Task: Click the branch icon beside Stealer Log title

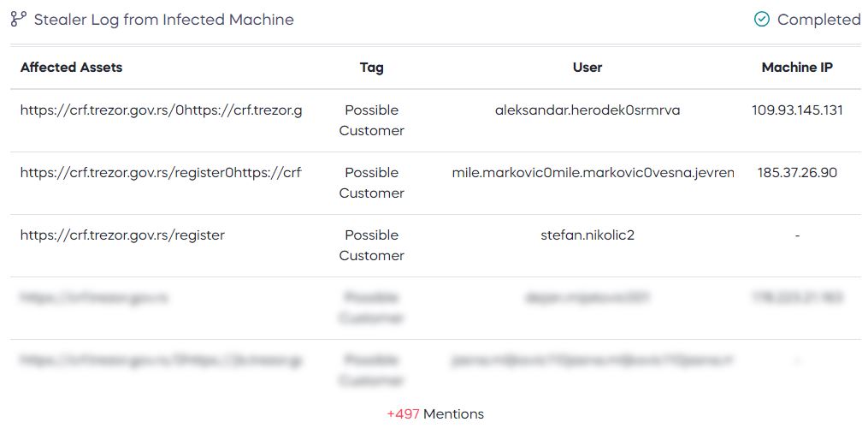Action: pyautogui.click(x=19, y=20)
